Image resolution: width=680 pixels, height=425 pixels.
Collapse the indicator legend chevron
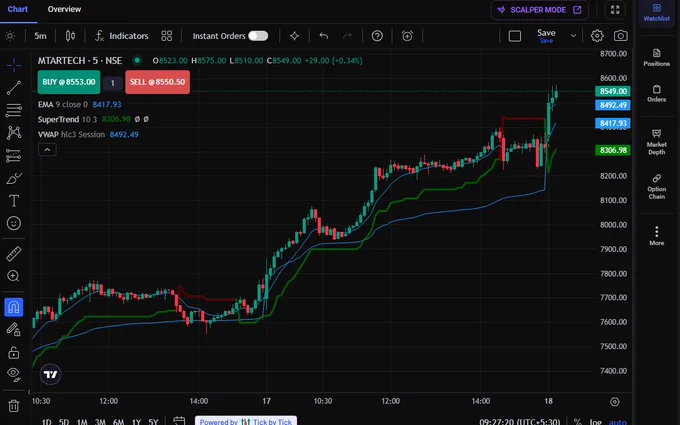47,150
